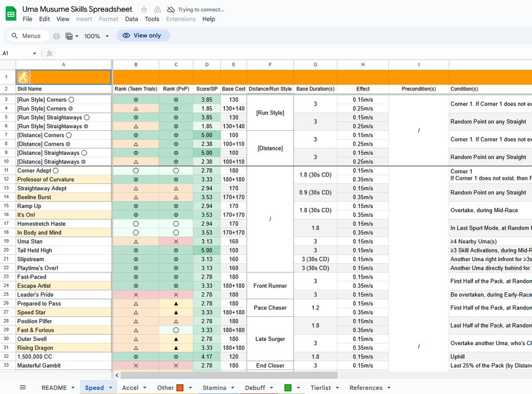The height and width of the screenshot is (394, 532).
Task: Open the Debuff tab dropdown arrow
Action: 271,388
